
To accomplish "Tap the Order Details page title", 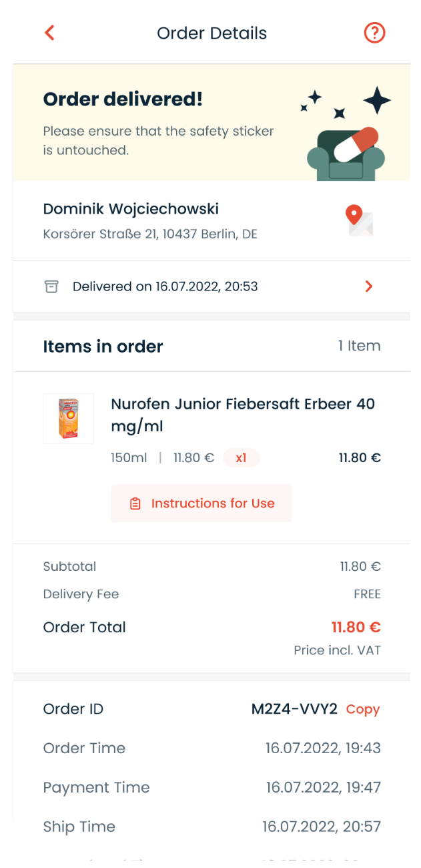I will pos(212,33).
